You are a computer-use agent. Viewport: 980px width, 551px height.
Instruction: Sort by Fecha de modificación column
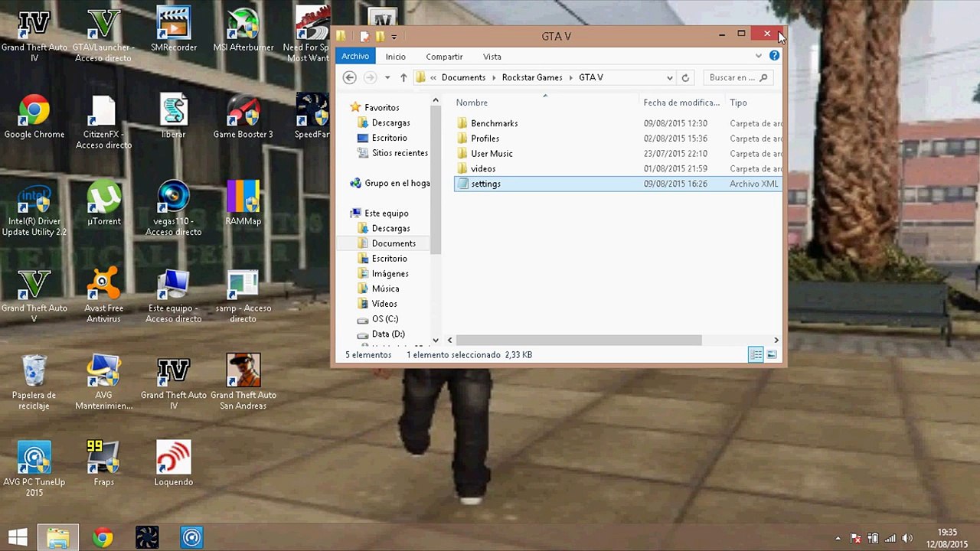[681, 103]
